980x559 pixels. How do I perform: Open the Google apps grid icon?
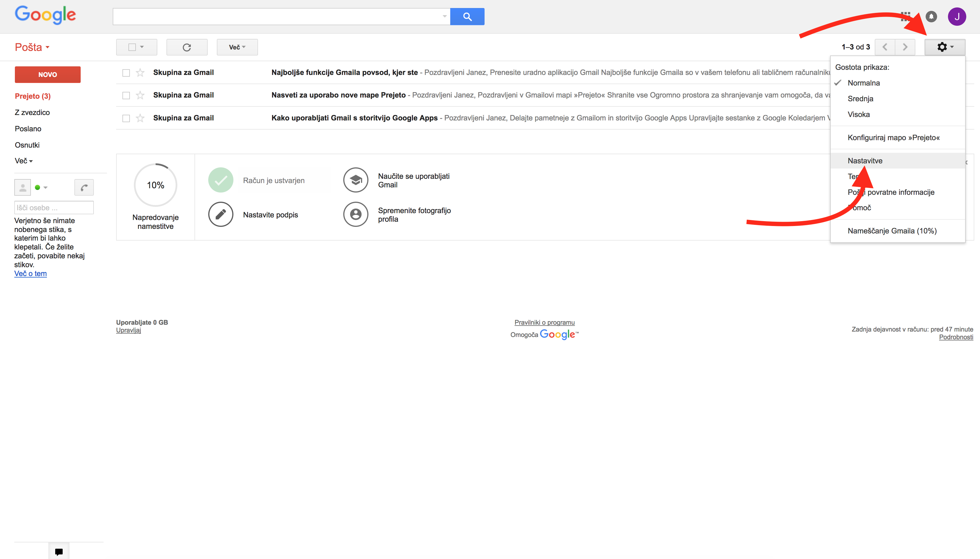(906, 16)
